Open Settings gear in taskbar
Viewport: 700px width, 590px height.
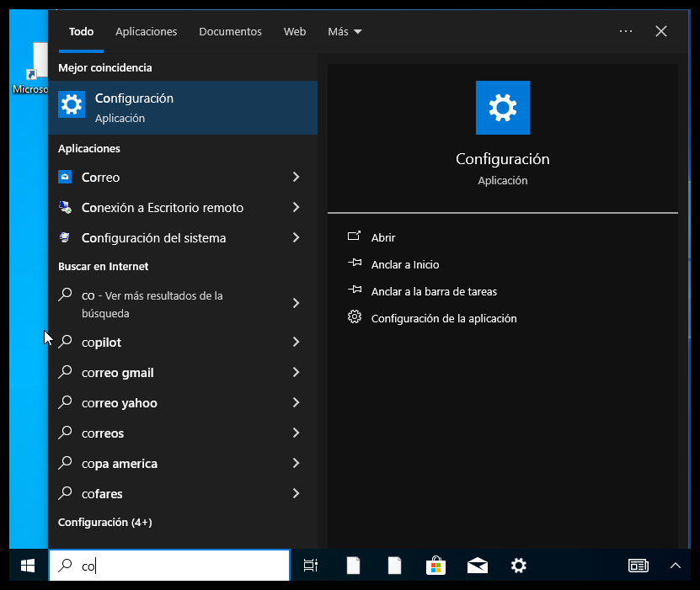tap(519, 566)
